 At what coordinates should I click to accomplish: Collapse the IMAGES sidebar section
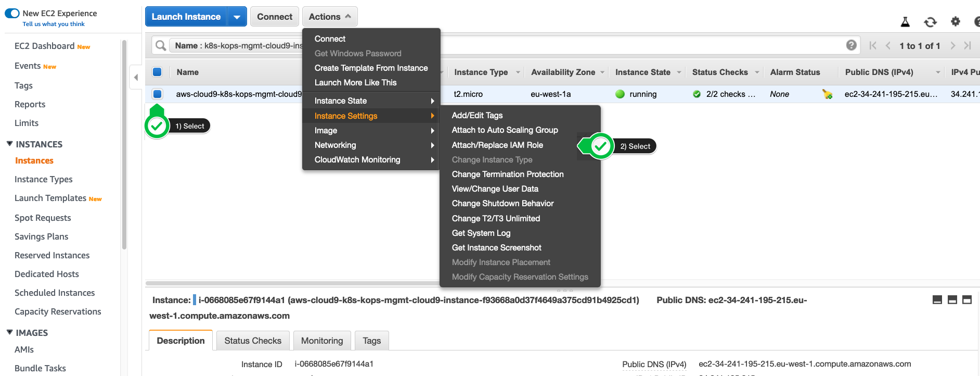tap(9, 332)
